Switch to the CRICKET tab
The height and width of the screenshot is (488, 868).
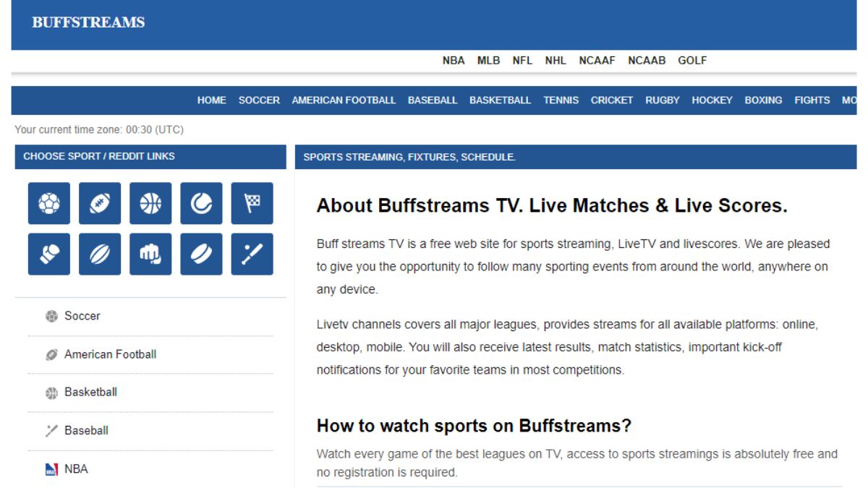pos(611,100)
